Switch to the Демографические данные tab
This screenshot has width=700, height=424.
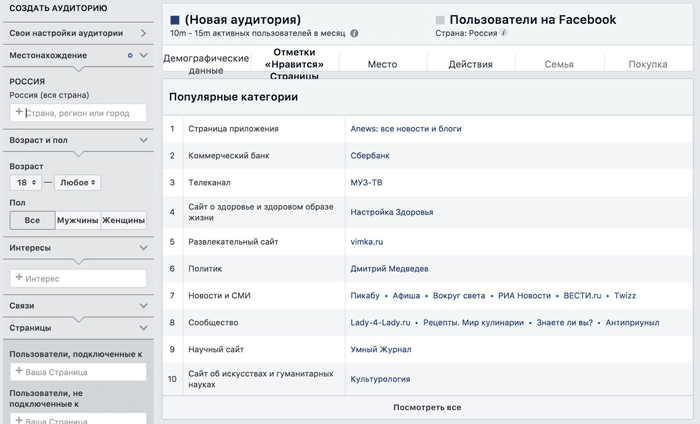coord(206,64)
